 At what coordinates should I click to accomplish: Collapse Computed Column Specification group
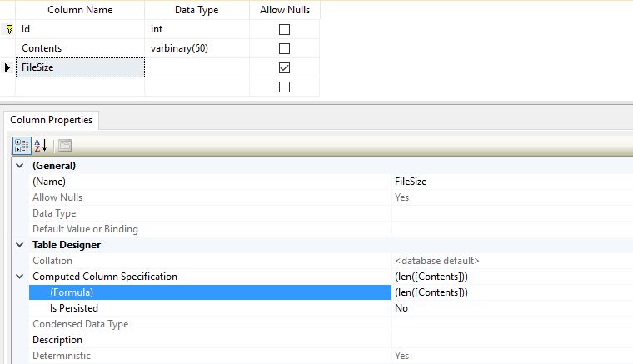coord(19,277)
